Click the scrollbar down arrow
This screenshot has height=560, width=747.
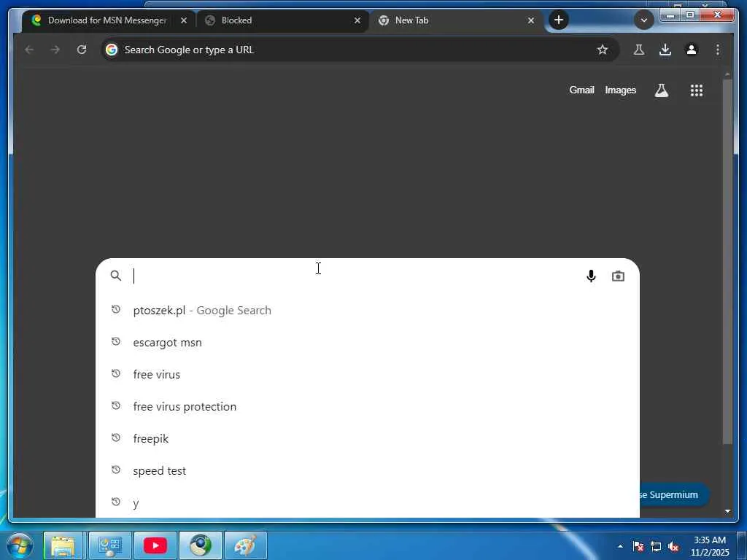tap(727, 511)
